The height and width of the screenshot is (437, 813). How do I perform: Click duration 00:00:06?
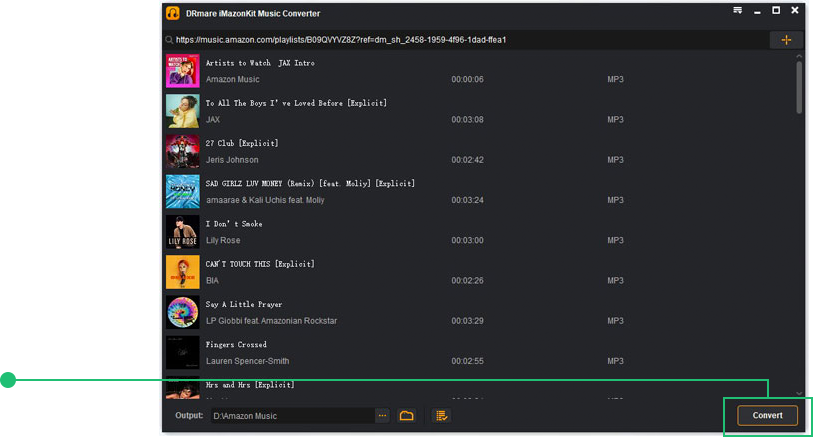click(x=467, y=79)
